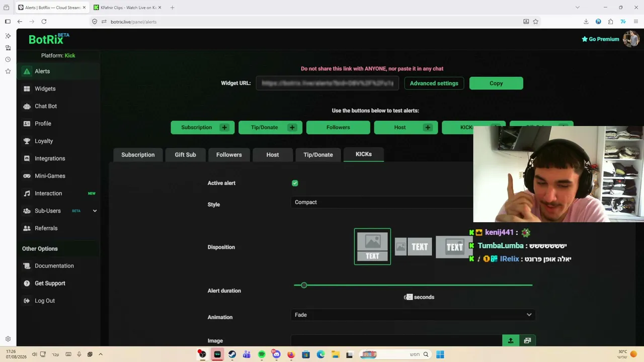Open Steam from the taskbar
Viewport: 644px width, 362px height.
(x=232, y=354)
